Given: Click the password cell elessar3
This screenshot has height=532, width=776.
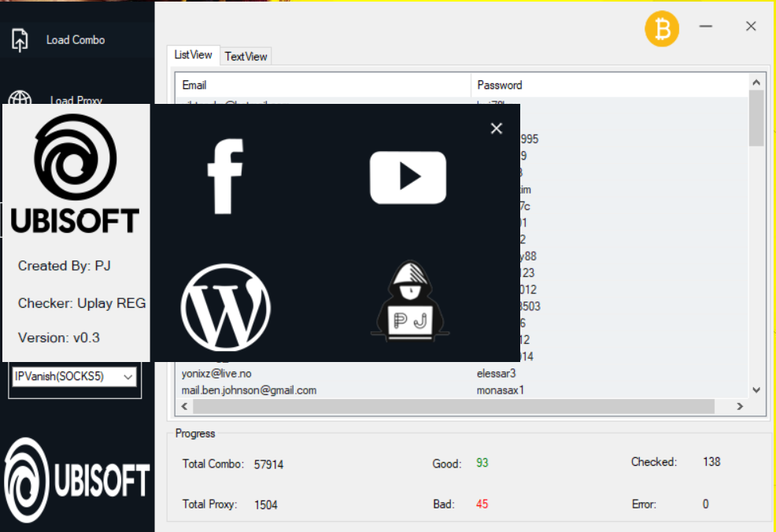Looking at the screenshot, I should tap(496, 374).
